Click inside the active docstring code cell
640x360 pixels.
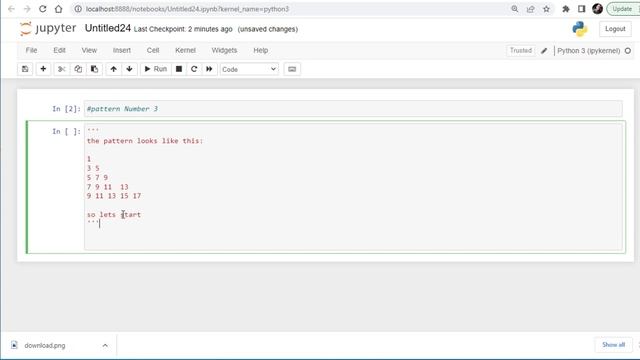(353, 187)
